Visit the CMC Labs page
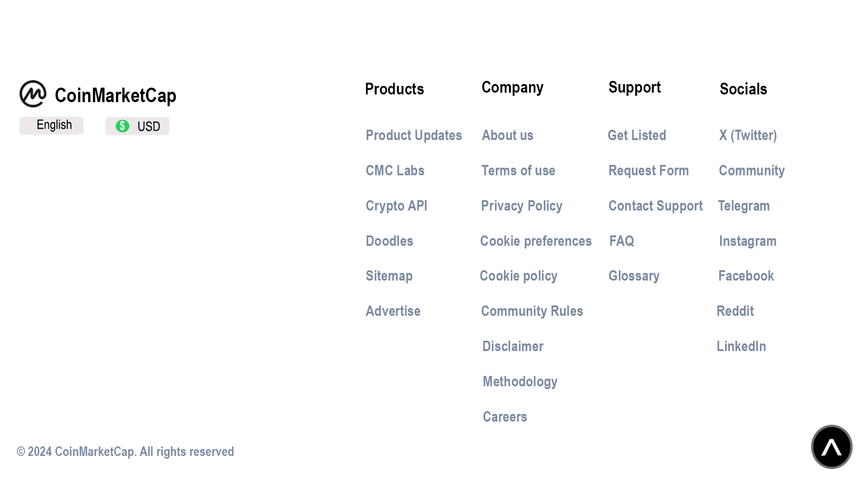This screenshot has width=868, height=488. (395, 170)
